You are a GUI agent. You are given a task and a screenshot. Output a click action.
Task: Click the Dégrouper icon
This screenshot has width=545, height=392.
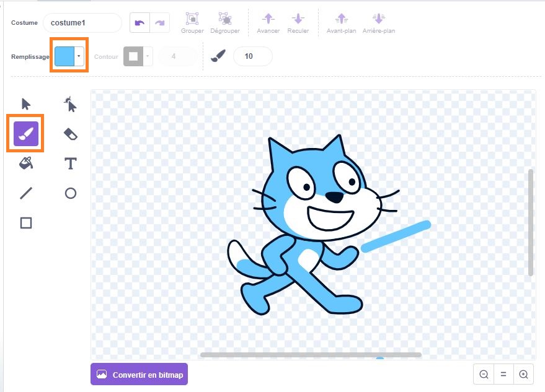[x=225, y=19]
